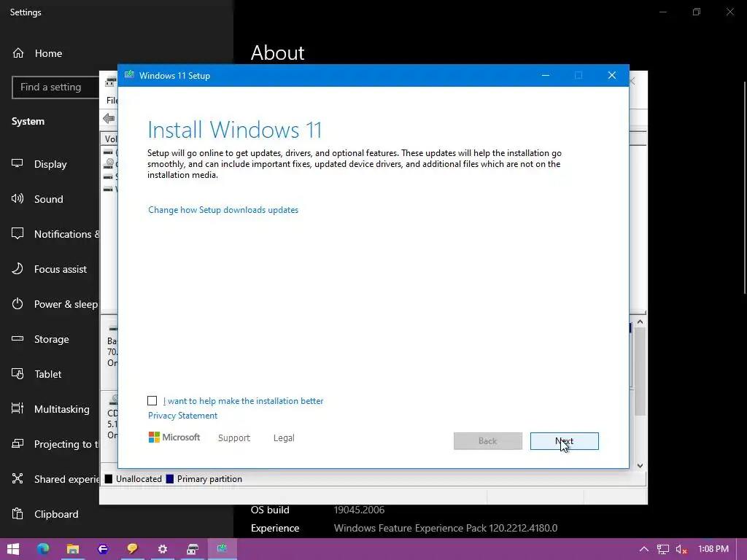
Task: Click the Notifications icon in Settings sidebar
Action: (x=18, y=233)
